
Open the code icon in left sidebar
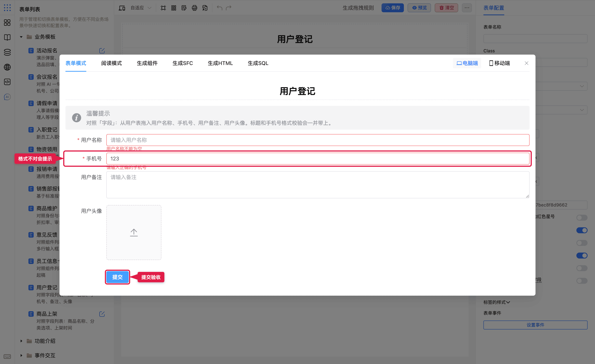click(7, 82)
